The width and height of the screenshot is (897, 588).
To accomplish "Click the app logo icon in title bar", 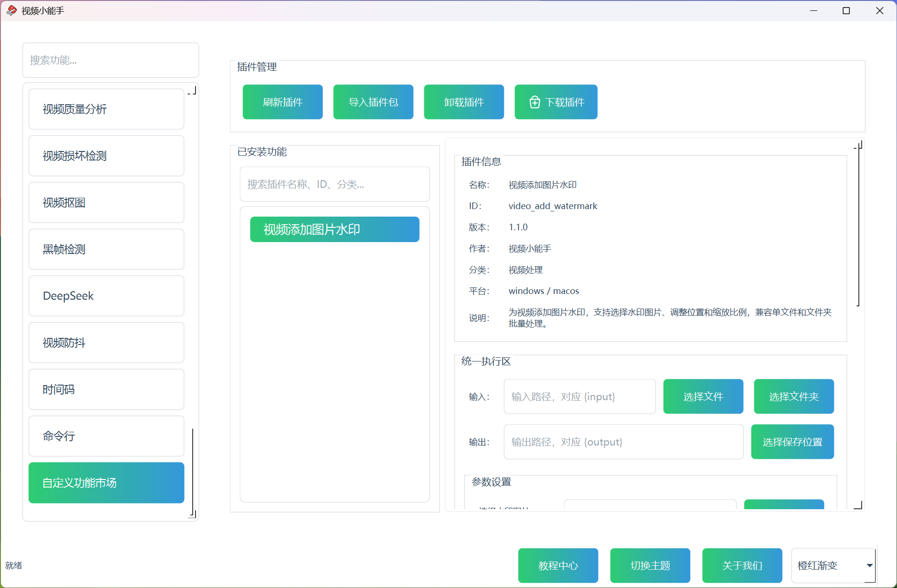I will click(12, 10).
